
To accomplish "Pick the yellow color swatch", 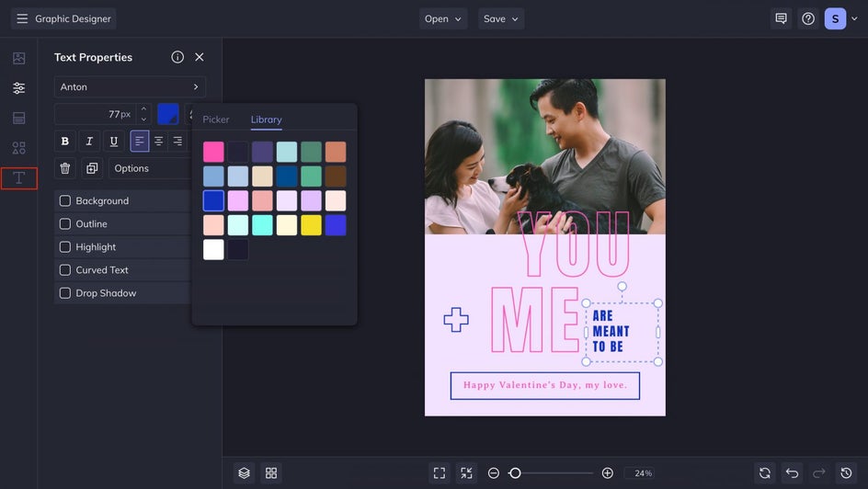I will [x=312, y=225].
